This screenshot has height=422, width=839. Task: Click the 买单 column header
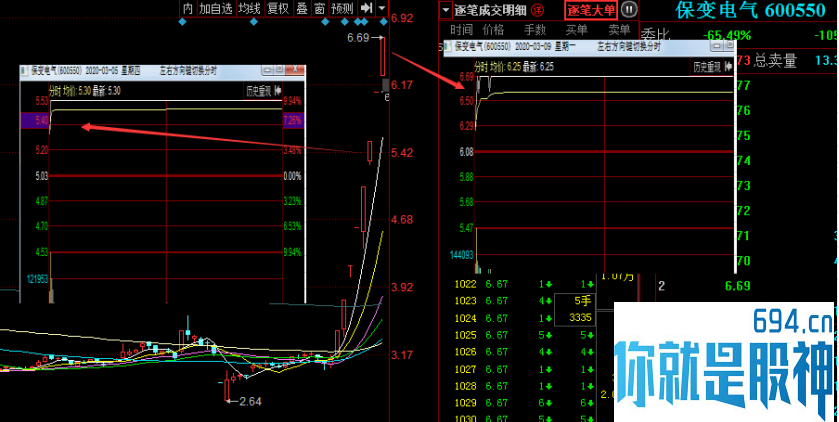click(576, 30)
